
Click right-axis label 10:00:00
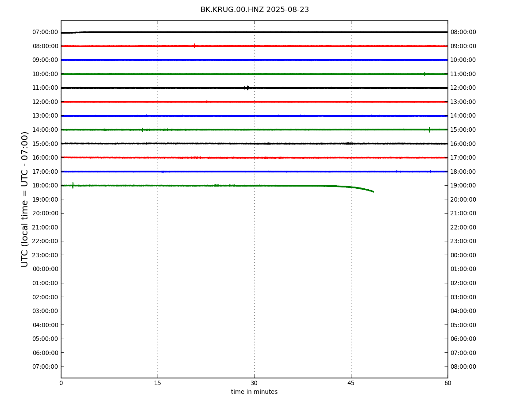[x=463, y=60]
